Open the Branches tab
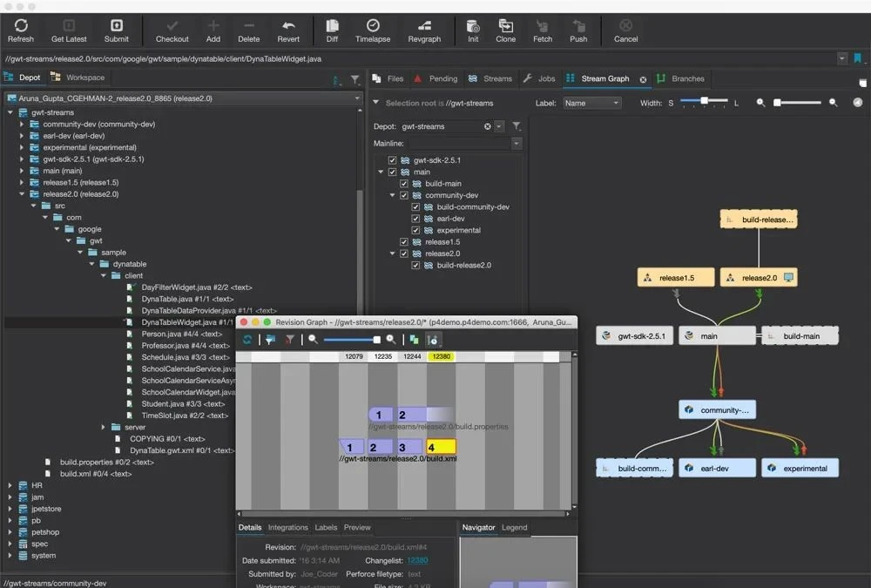 [680, 78]
